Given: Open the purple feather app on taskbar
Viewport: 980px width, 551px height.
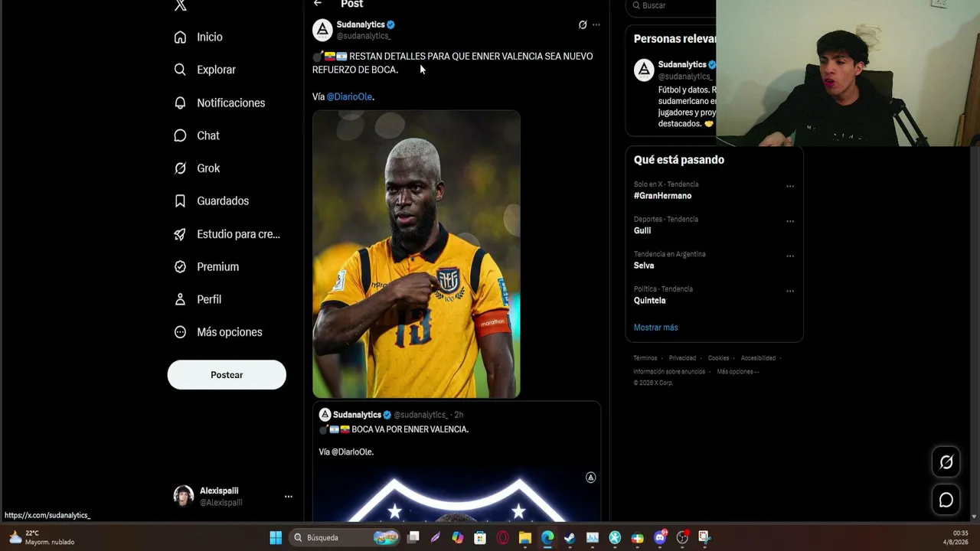Looking at the screenshot, I should pyautogui.click(x=436, y=537).
